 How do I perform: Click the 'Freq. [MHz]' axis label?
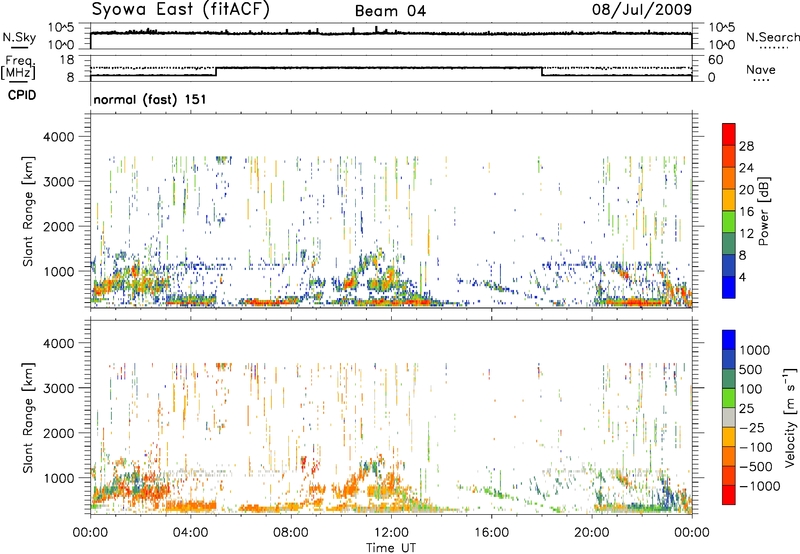tap(18, 67)
